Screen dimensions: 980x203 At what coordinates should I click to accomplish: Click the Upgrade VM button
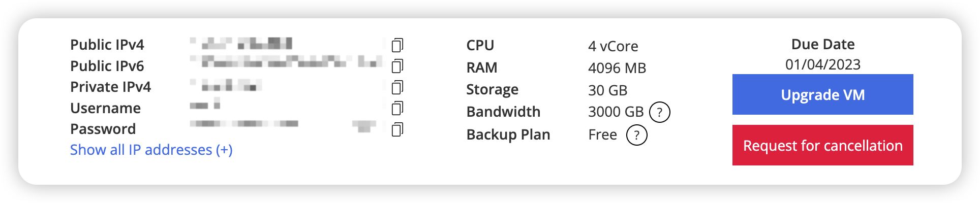pyautogui.click(x=822, y=94)
